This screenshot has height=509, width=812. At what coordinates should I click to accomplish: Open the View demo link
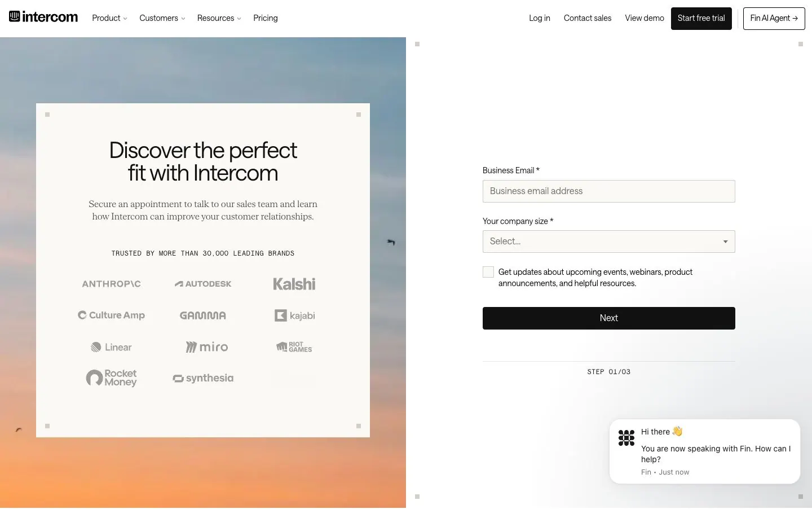click(645, 18)
